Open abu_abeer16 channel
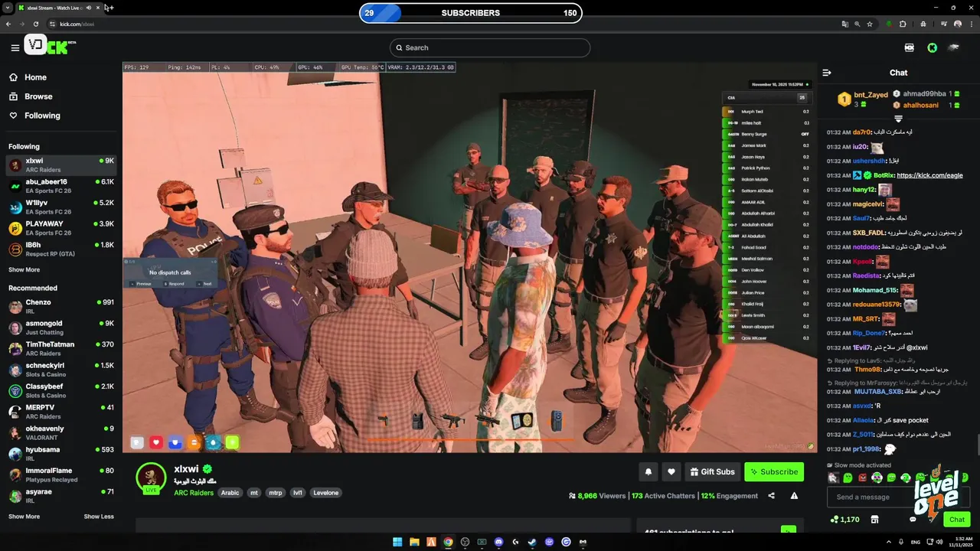This screenshot has width=980, height=551. pyautogui.click(x=61, y=186)
